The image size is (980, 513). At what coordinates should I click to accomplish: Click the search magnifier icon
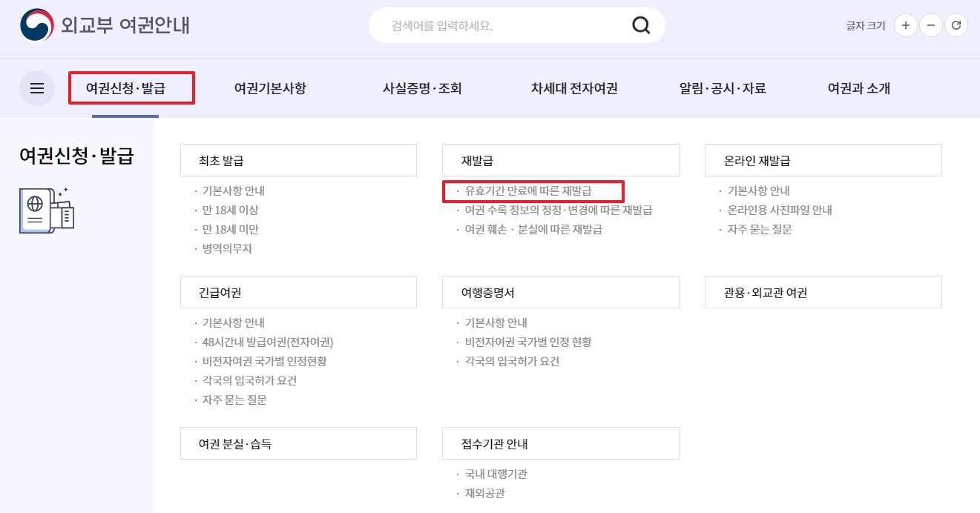639,24
